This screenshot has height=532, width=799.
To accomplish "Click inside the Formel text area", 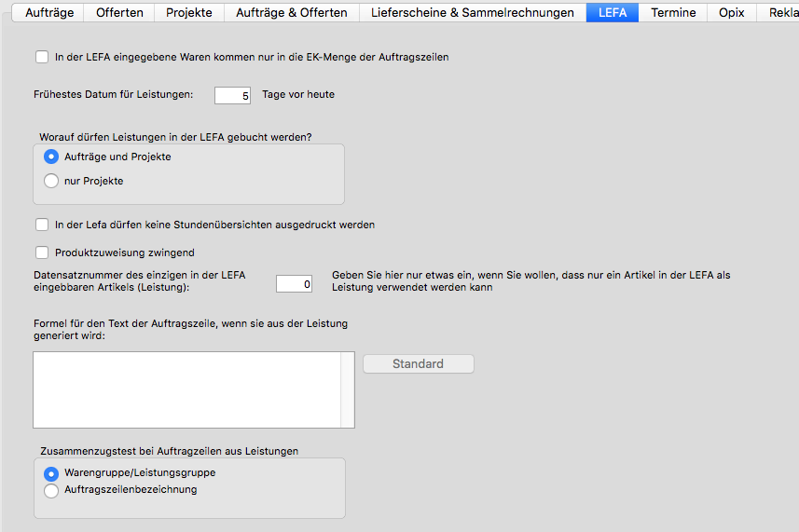I will click(x=186, y=389).
